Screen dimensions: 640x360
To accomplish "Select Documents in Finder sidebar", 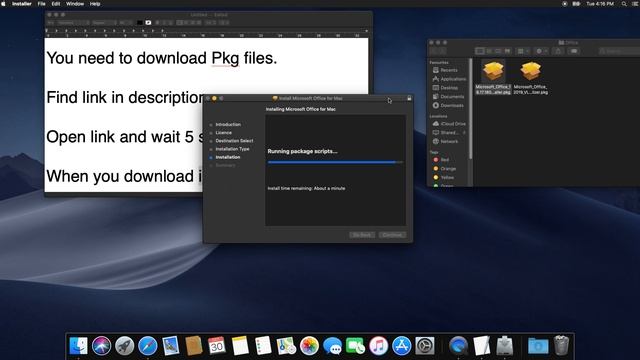I will coord(449,97).
